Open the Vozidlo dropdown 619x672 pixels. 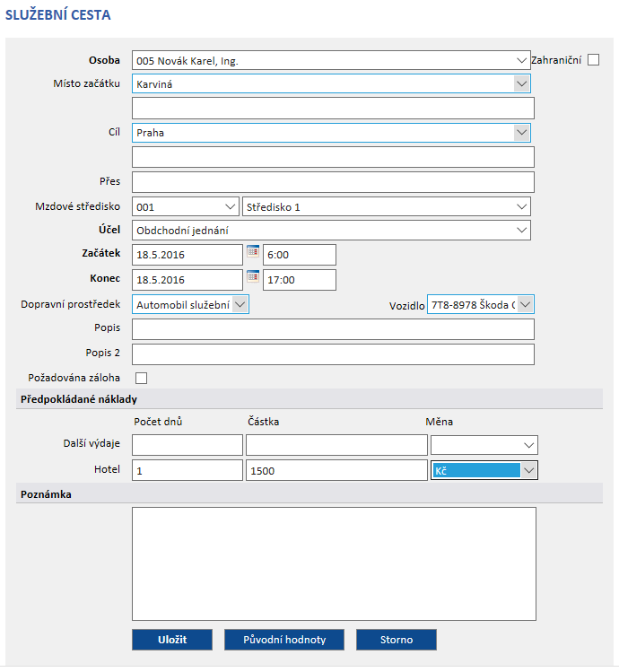tap(481, 305)
